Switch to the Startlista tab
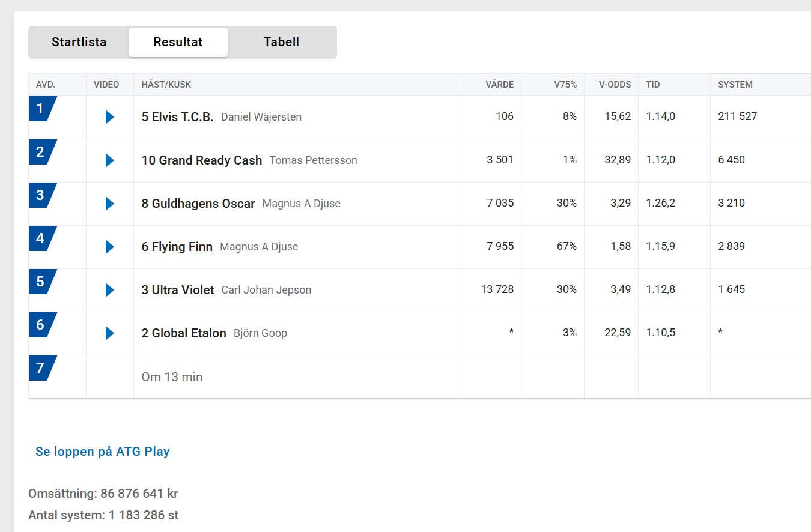The image size is (811, 532). [79, 42]
